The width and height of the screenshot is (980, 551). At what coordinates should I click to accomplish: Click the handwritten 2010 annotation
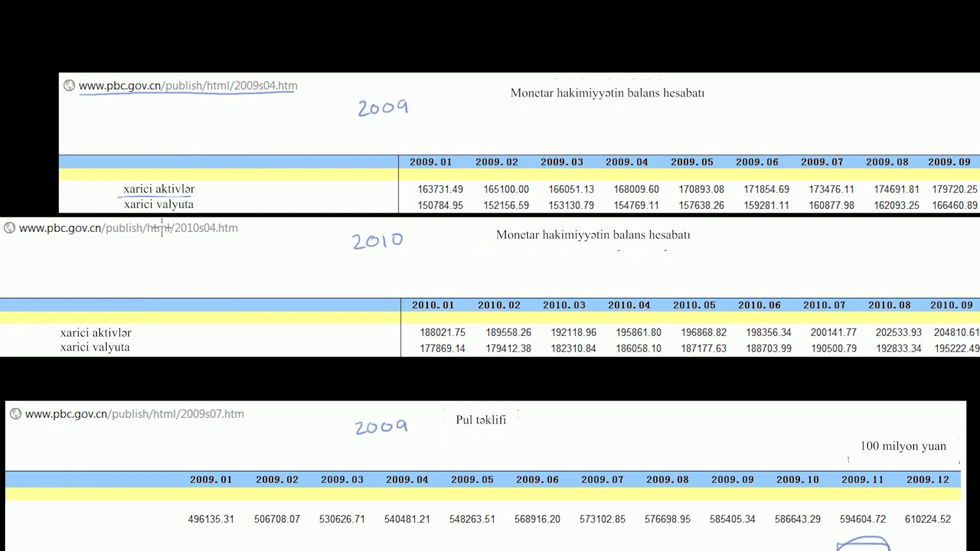tap(377, 240)
